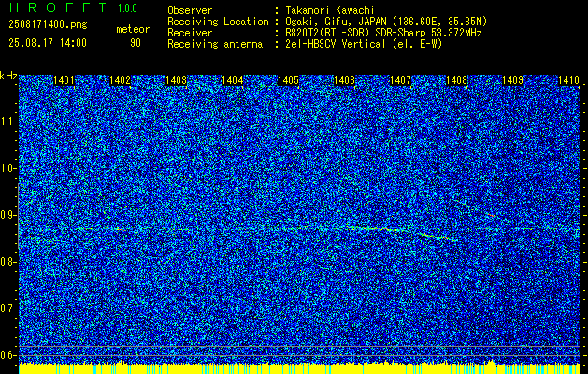Click time marker 1401
This screenshot has width=588, height=374.
coord(64,79)
